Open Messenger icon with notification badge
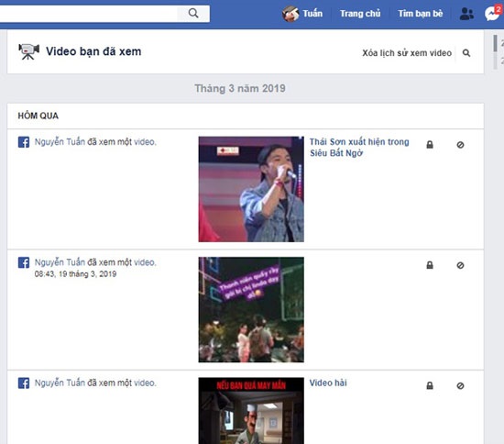 coord(493,14)
